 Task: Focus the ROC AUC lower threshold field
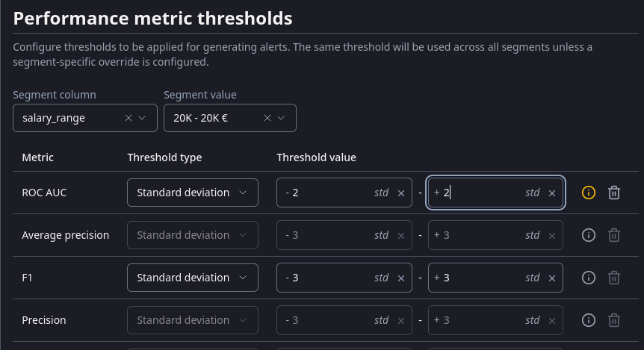tap(329, 193)
